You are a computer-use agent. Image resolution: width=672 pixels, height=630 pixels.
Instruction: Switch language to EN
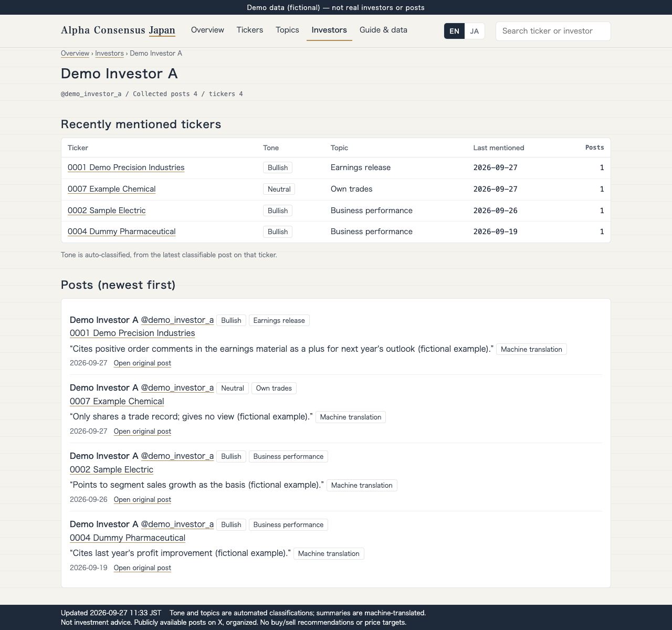(455, 31)
